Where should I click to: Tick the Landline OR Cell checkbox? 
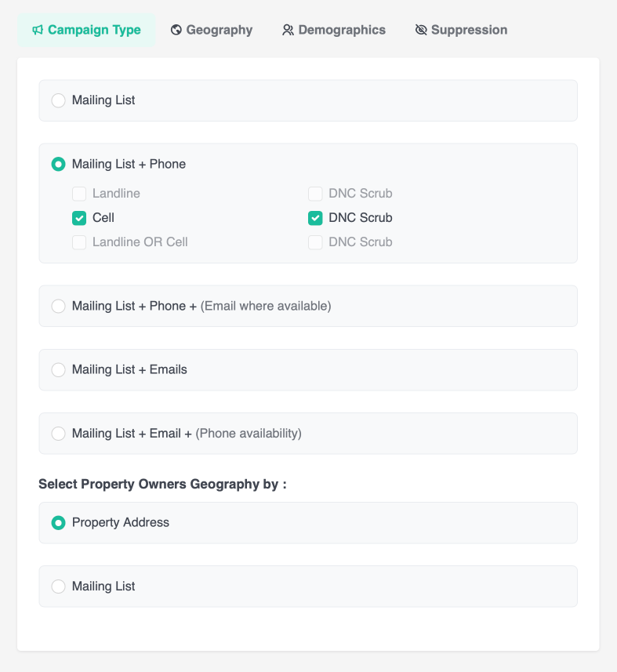tap(79, 242)
